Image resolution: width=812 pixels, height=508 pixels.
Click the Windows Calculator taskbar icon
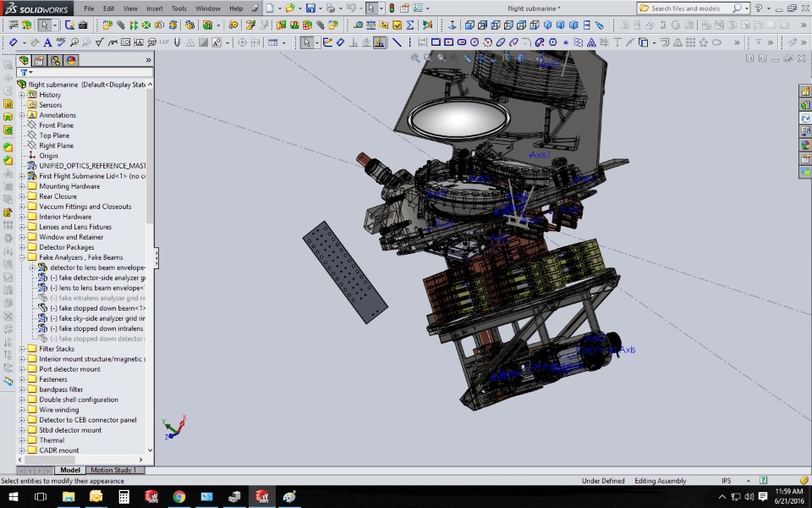click(123, 496)
